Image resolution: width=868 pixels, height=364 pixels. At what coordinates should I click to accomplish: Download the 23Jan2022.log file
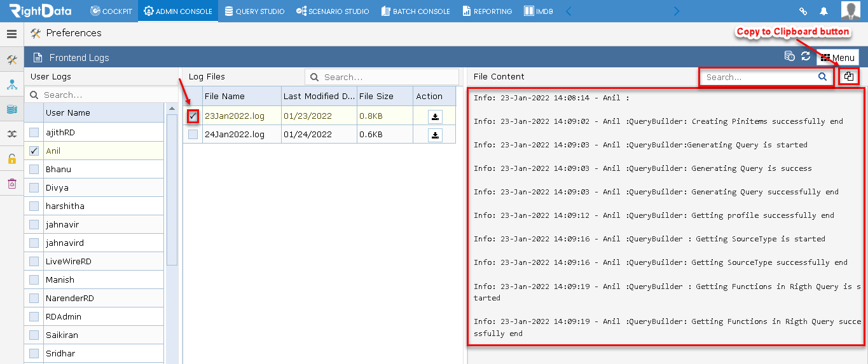tap(435, 116)
